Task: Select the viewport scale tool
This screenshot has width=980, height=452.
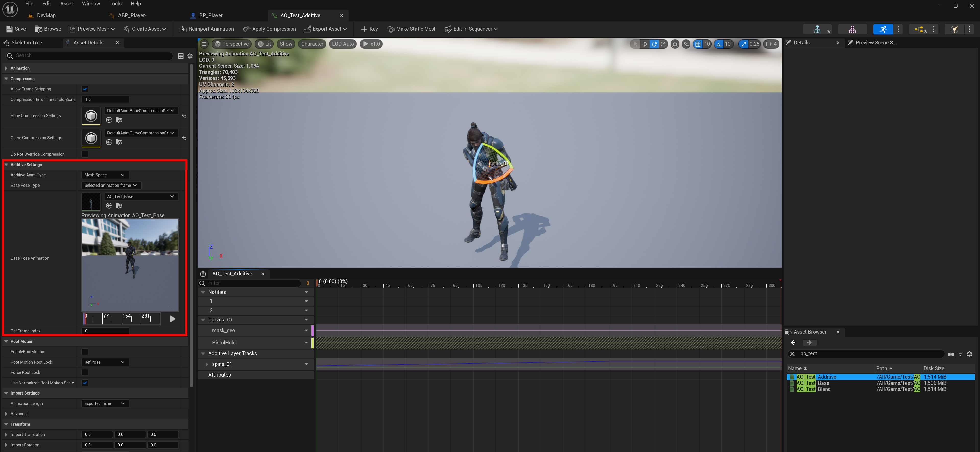Action: [663, 44]
